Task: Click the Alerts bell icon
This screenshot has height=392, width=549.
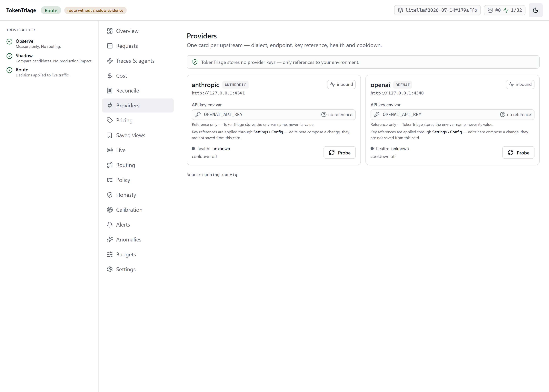Action: (x=110, y=225)
